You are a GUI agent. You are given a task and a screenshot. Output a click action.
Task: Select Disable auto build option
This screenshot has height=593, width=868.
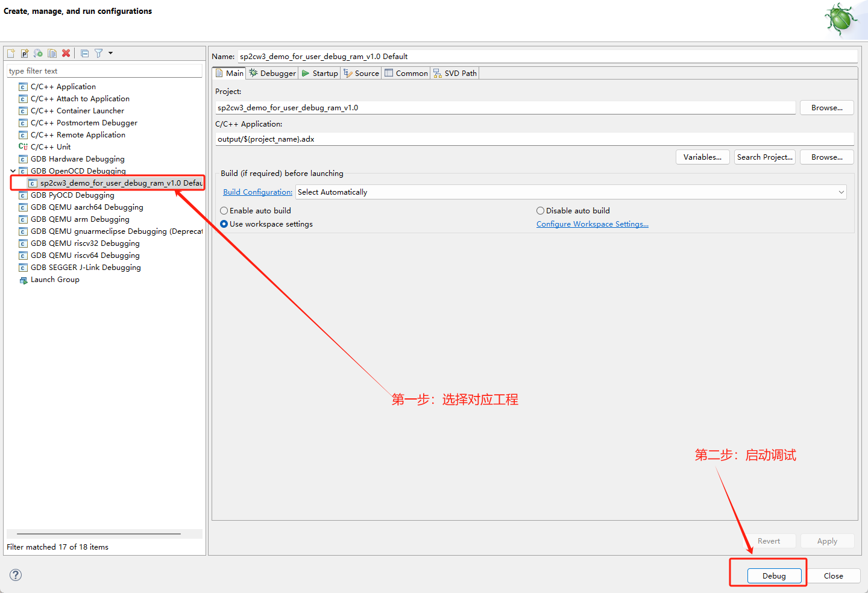pos(540,211)
